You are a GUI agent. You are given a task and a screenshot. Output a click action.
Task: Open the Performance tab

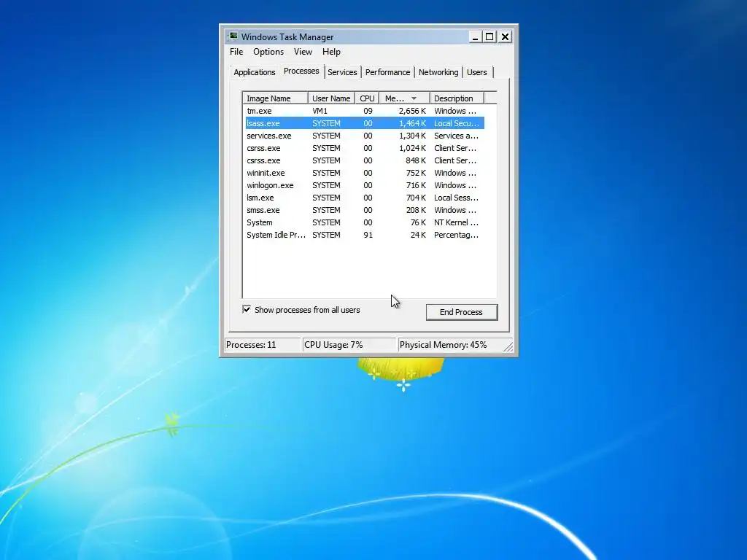pos(387,72)
